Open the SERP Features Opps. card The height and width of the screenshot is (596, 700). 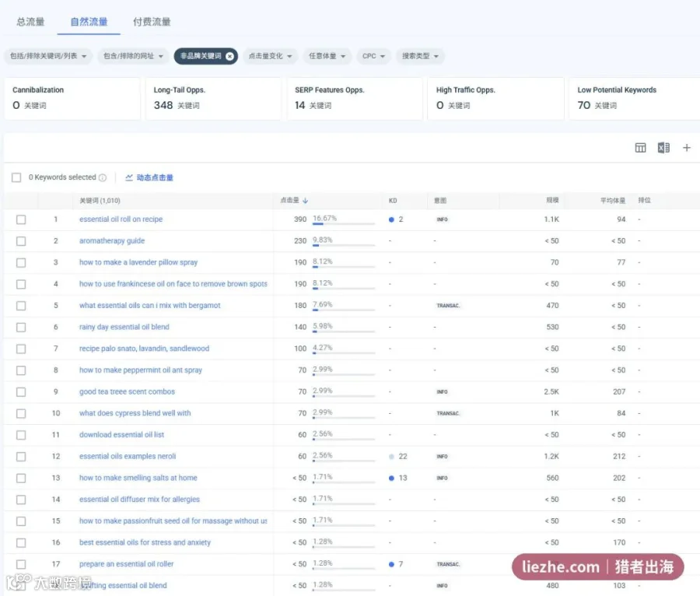(x=355, y=98)
